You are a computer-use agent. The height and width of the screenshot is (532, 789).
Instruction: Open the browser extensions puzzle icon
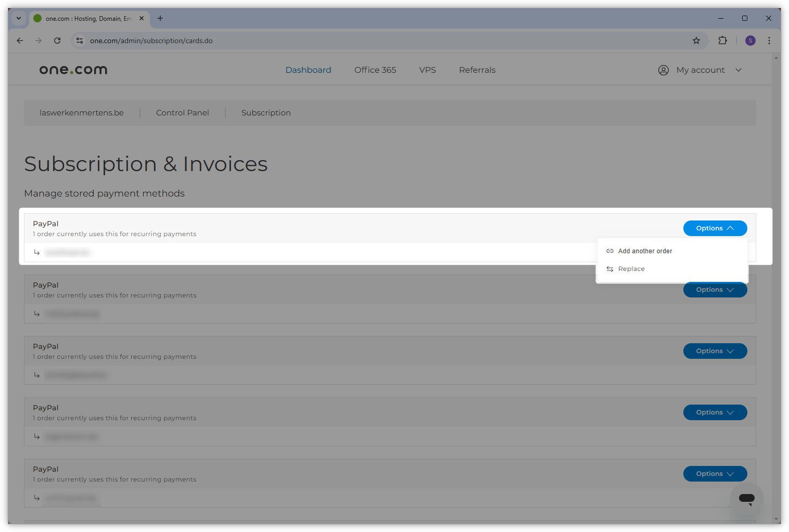[722, 40]
